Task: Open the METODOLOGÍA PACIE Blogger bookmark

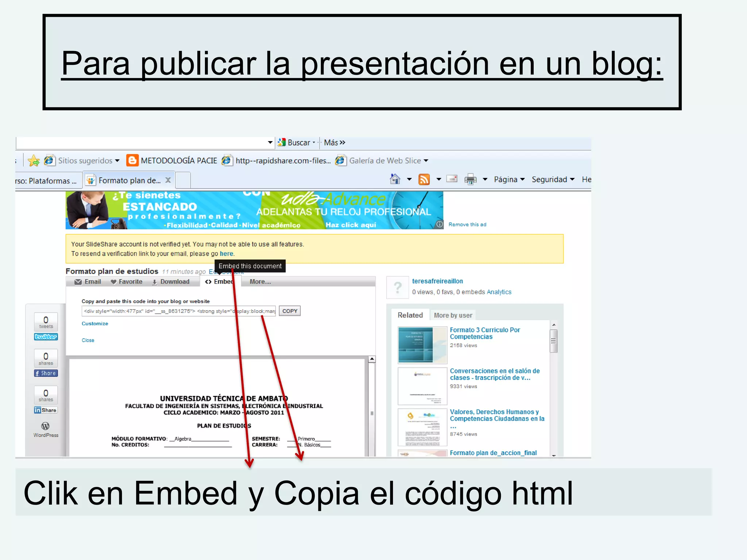Action: tap(172, 160)
